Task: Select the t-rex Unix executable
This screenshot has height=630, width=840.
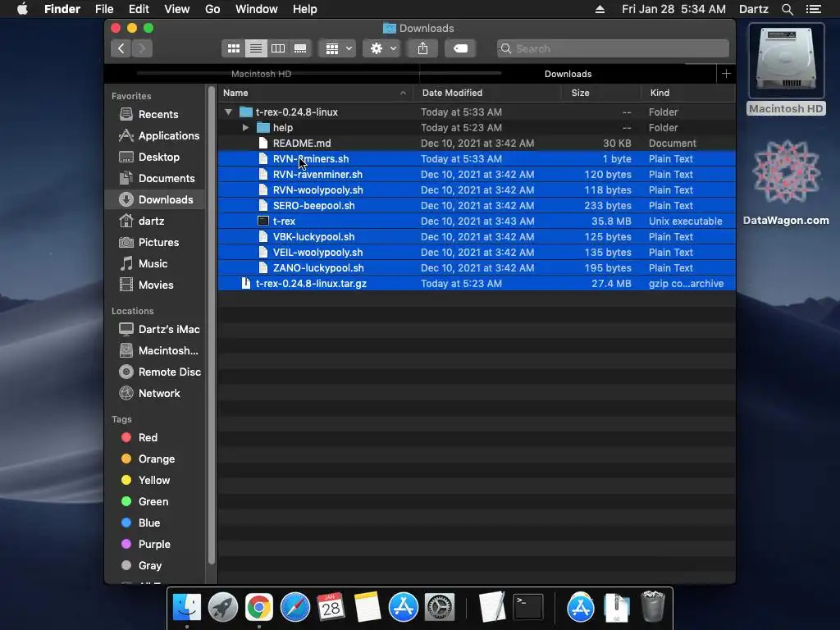Action: tap(477, 221)
